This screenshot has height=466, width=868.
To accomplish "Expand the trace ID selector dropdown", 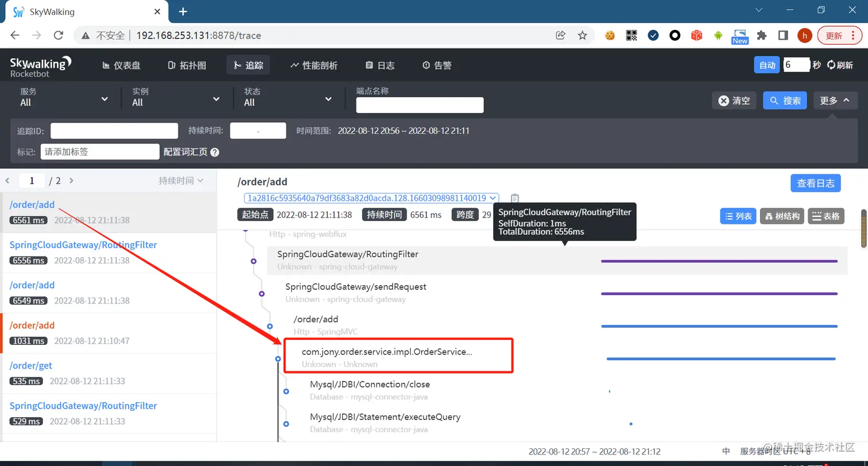I will pyautogui.click(x=371, y=198).
